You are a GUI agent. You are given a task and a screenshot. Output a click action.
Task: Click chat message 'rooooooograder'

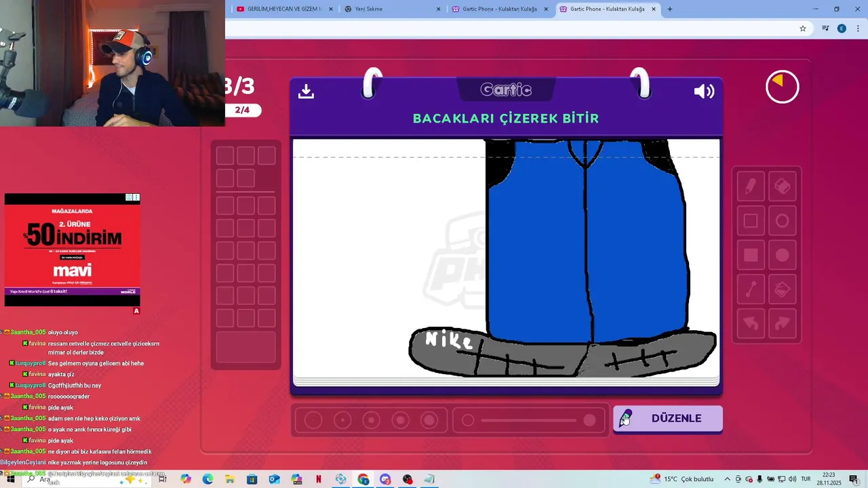[x=69, y=396]
